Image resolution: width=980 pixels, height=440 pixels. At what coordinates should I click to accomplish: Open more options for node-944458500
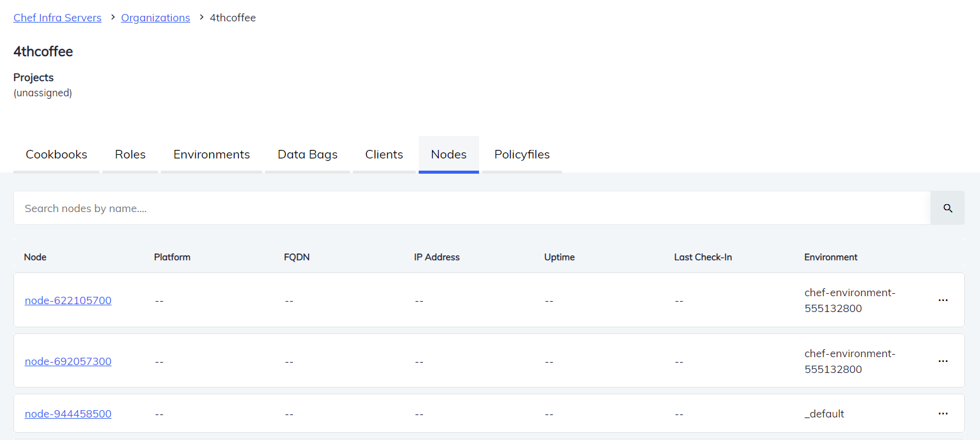coord(943,414)
